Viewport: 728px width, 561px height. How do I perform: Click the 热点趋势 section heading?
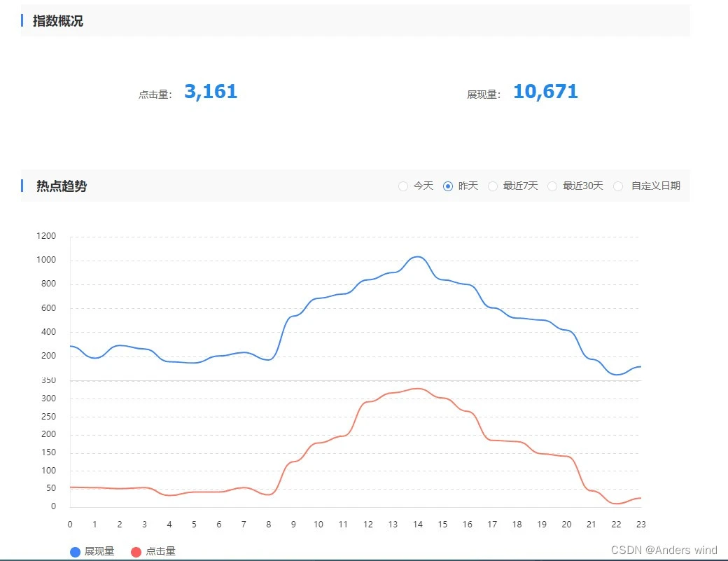pyautogui.click(x=62, y=186)
